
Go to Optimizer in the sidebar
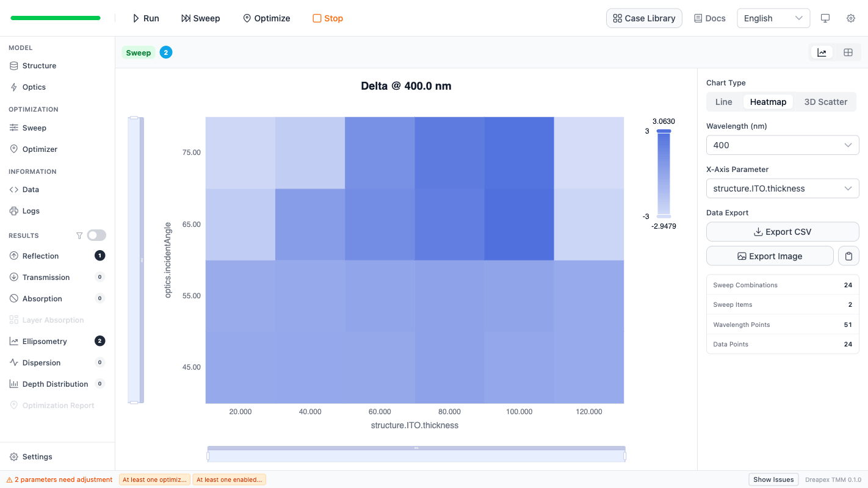point(40,149)
